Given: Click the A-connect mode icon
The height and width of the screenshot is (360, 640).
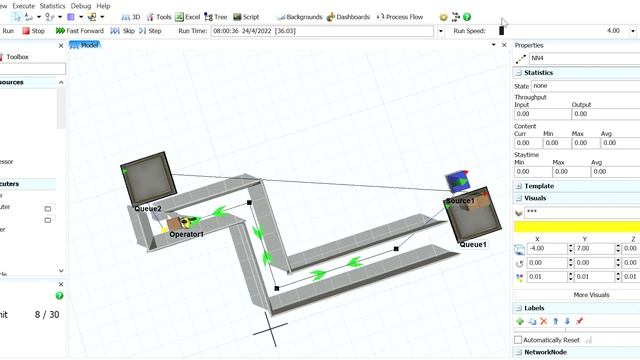Looking at the screenshot, I should coord(29,17).
